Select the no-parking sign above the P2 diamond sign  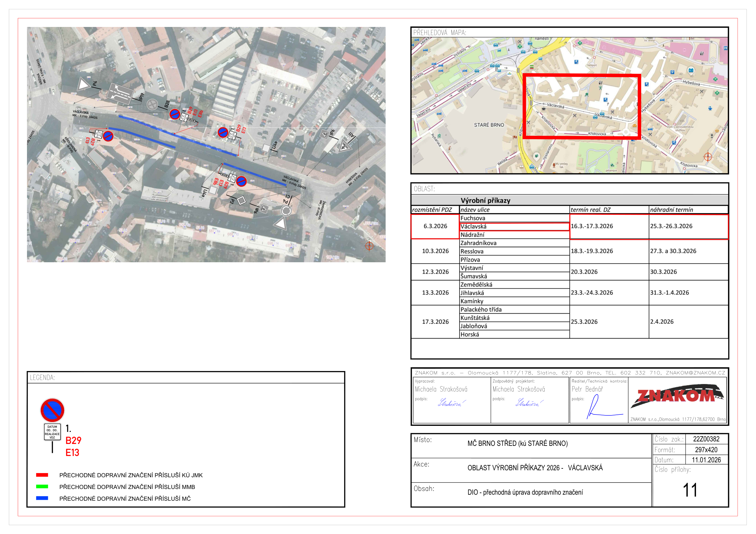[x=241, y=181]
